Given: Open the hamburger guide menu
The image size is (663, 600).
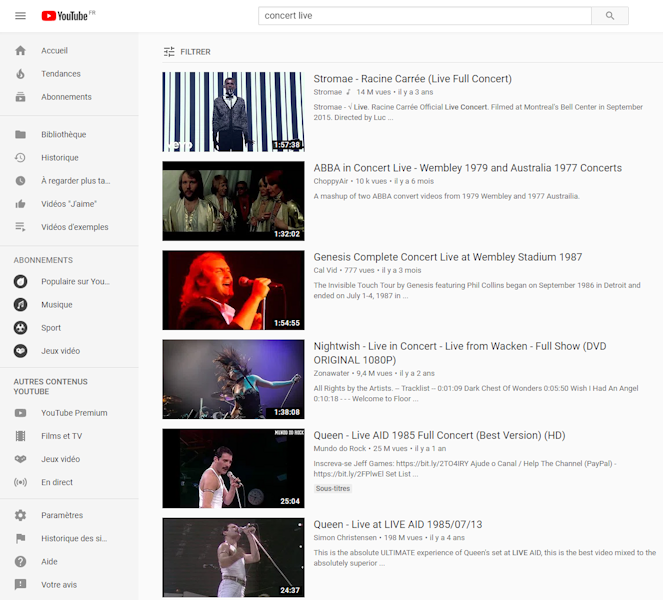Looking at the screenshot, I should (20, 16).
